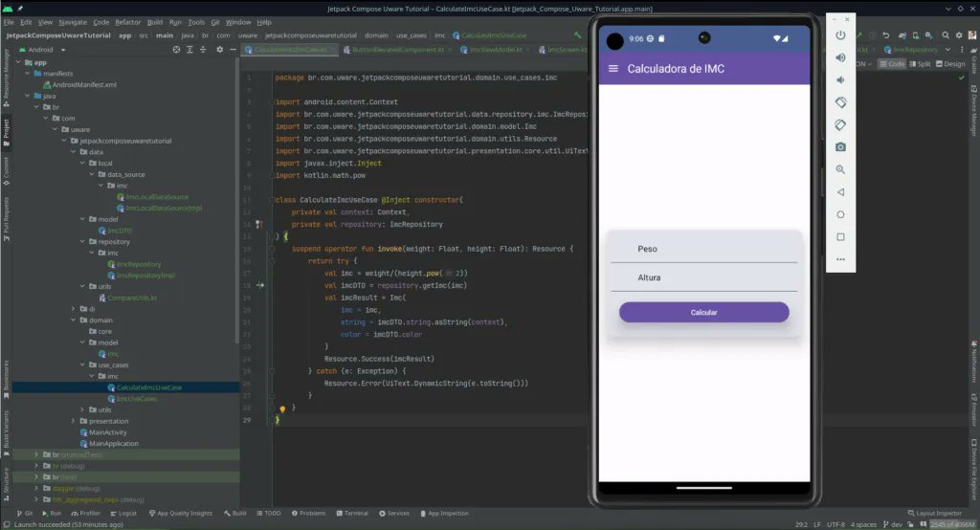Click the Altura input field
Viewport: 980px width, 530px height.
[704, 277]
